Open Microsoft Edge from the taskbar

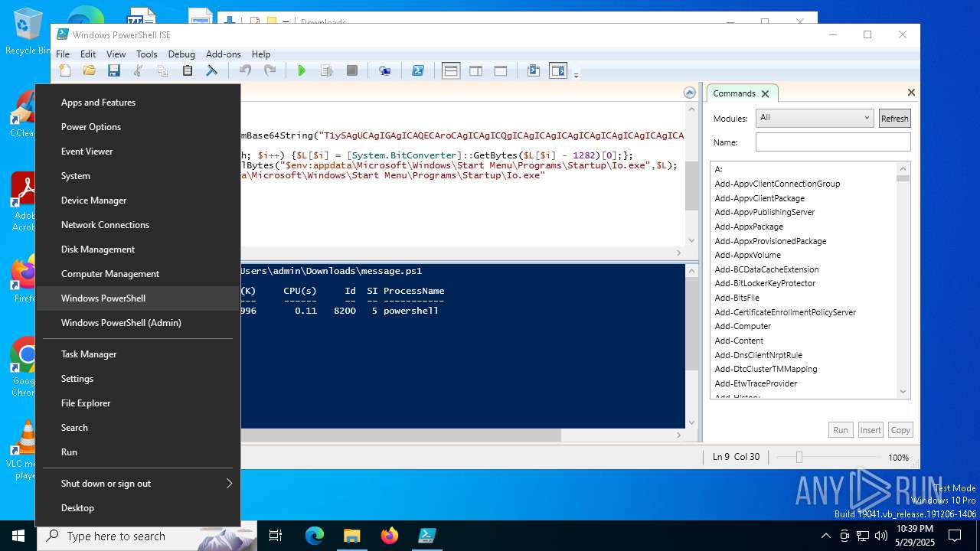pos(315,536)
